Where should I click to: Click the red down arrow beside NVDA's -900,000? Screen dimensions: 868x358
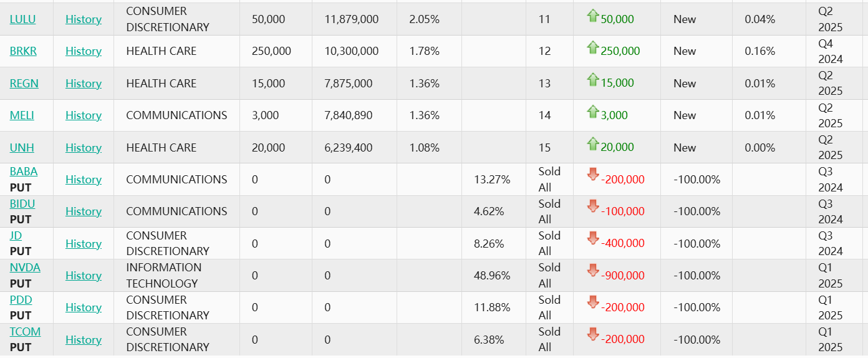(x=593, y=271)
